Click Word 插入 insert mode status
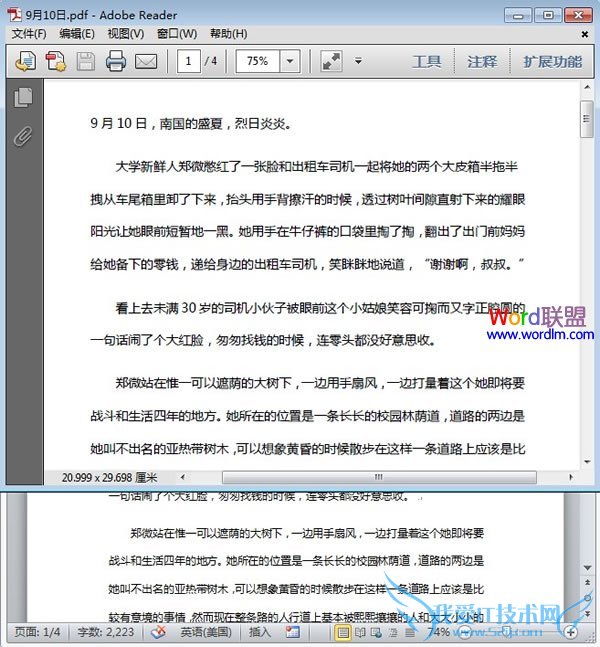The height and width of the screenshot is (647, 600). pos(260,632)
